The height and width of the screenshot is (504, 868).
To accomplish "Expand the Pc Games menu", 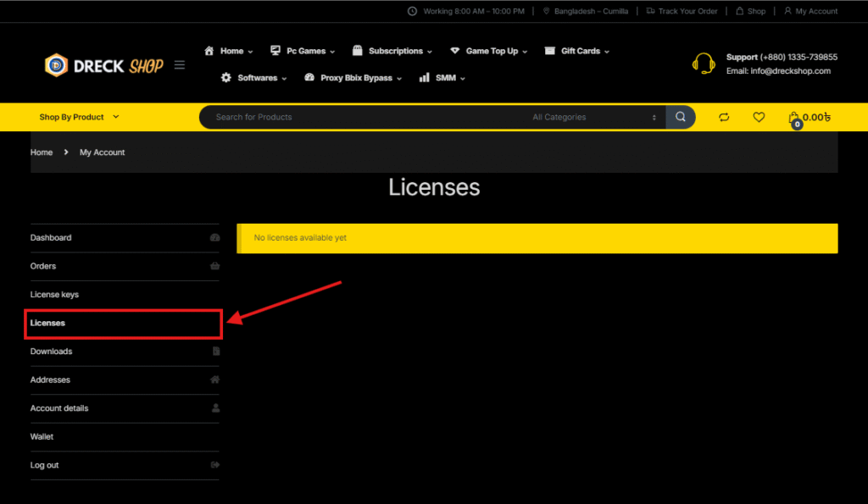I will pyautogui.click(x=332, y=52).
